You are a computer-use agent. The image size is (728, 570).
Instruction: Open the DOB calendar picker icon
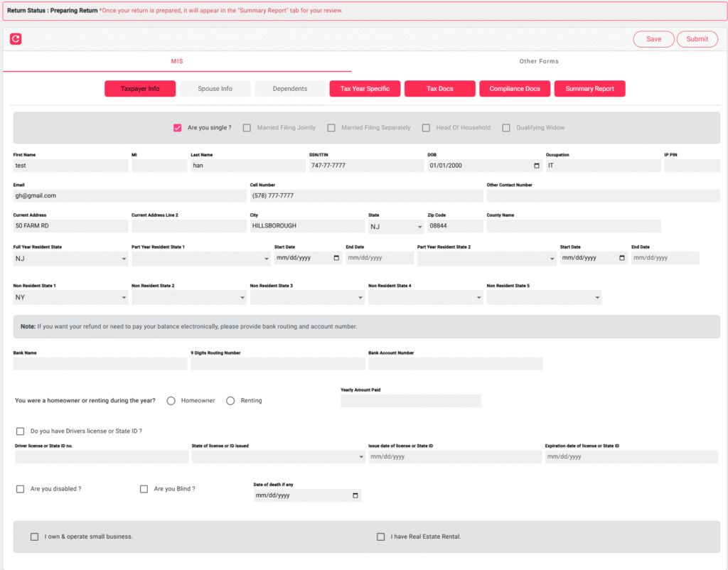point(536,166)
